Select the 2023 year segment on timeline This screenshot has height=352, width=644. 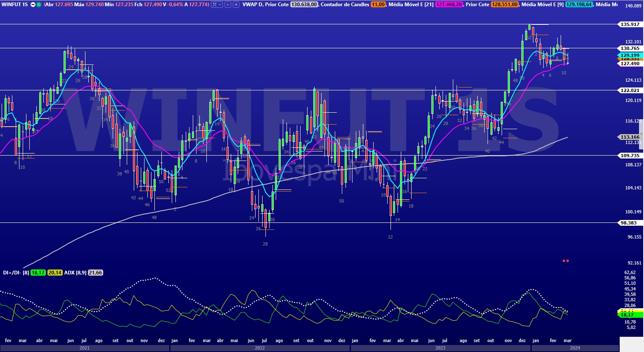click(440, 348)
